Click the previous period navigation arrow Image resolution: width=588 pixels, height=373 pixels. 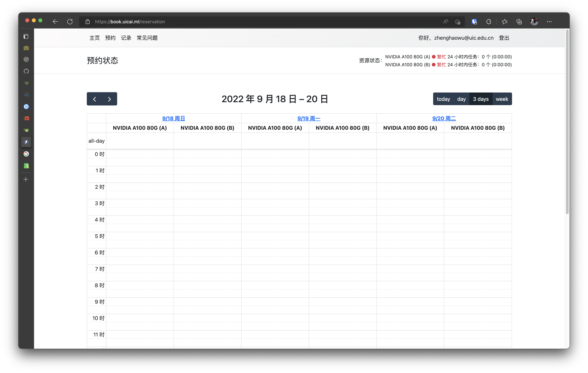pos(95,99)
